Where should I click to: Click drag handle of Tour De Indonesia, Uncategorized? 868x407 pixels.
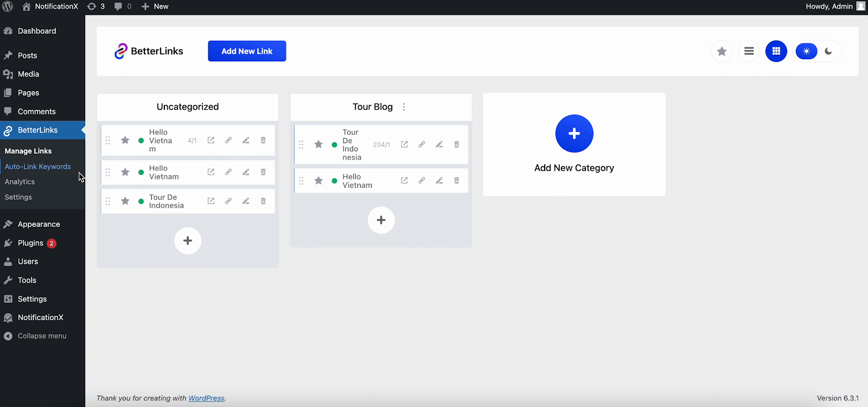tap(107, 201)
